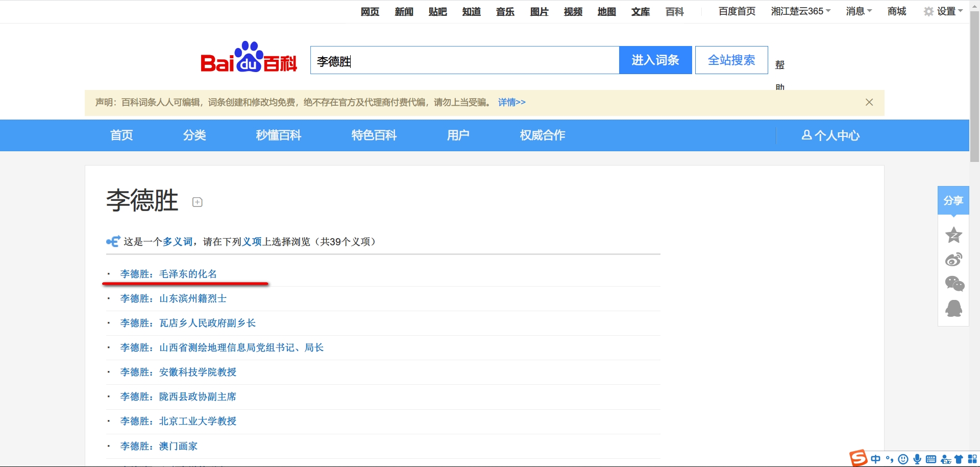Close the yellow announcement banner
Screen dimensions: 980x467
click(x=869, y=102)
